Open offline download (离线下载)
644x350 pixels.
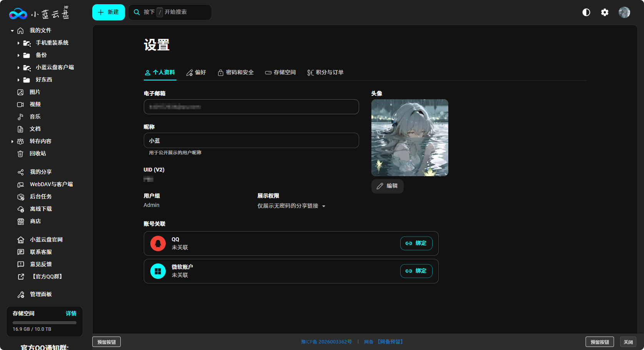[x=40, y=209]
